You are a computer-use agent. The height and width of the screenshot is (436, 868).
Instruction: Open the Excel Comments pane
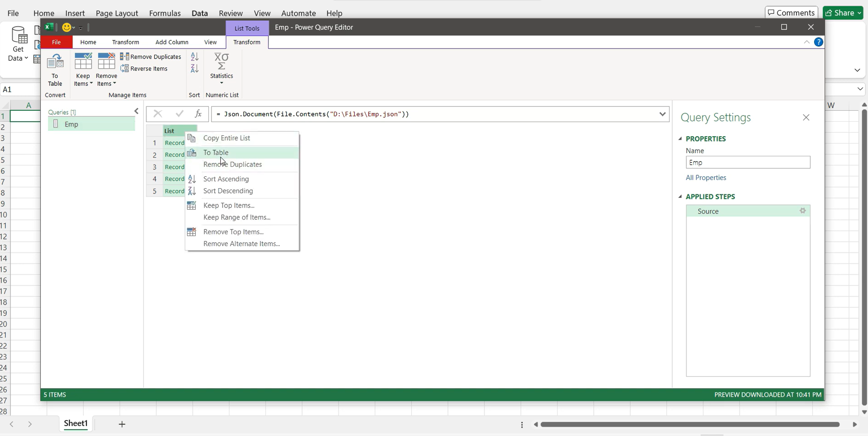click(791, 13)
